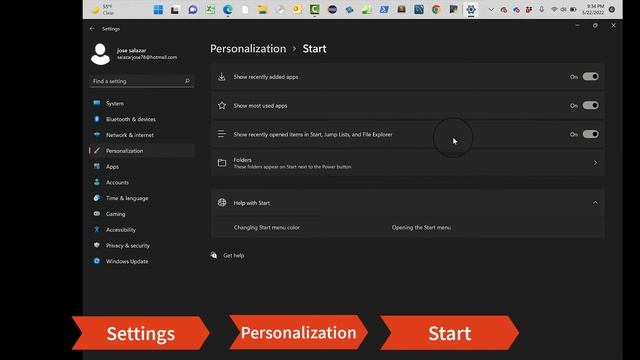Click the star icon beside most used apps

(x=222, y=106)
